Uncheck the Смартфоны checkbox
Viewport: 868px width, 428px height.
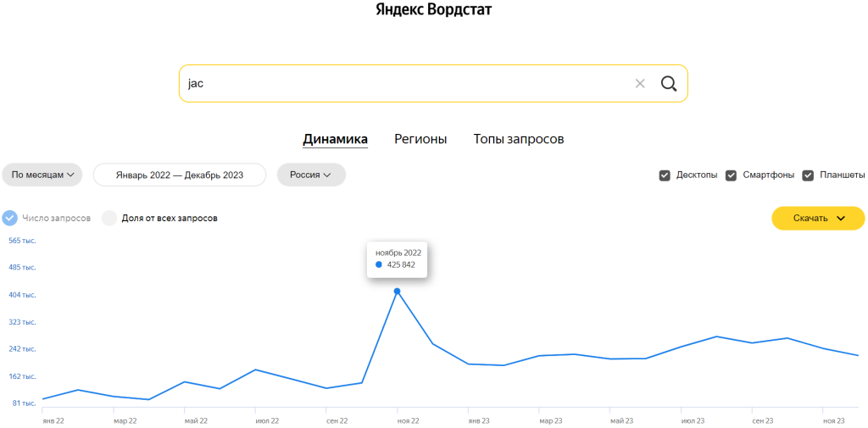click(x=732, y=175)
